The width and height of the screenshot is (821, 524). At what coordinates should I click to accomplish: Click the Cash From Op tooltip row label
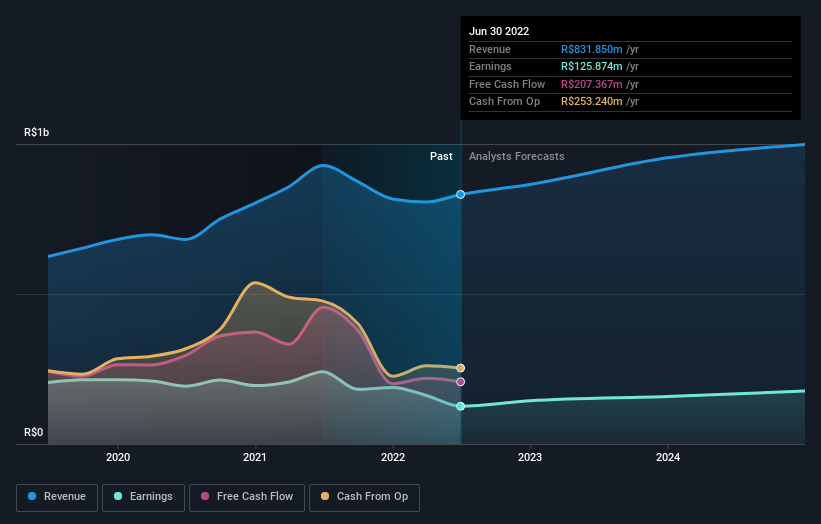coord(504,102)
